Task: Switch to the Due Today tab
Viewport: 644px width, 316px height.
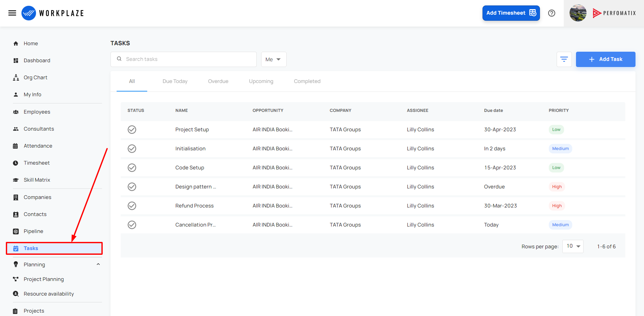Action: click(x=175, y=81)
